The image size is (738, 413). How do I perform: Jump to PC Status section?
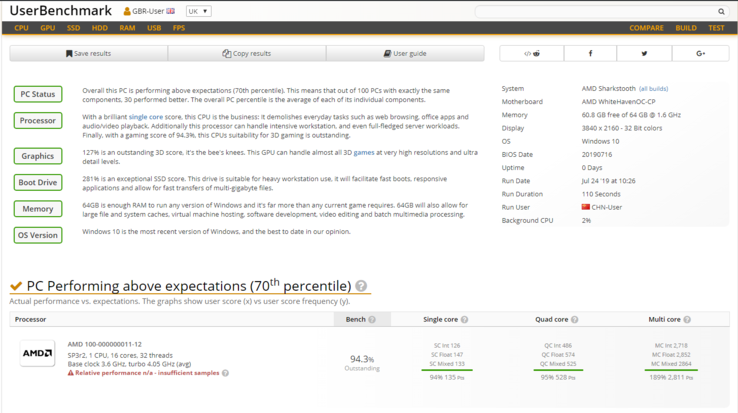(38, 94)
